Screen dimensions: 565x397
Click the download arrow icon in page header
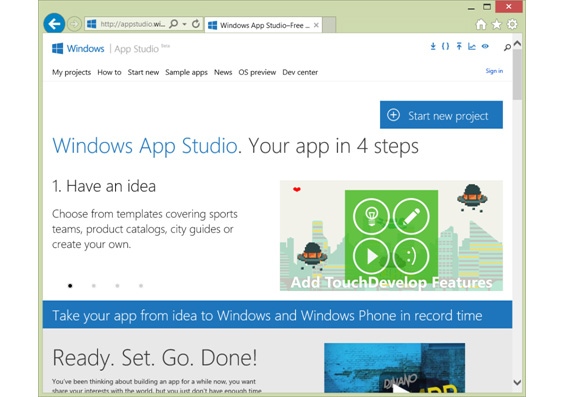click(x=433, y=46)
